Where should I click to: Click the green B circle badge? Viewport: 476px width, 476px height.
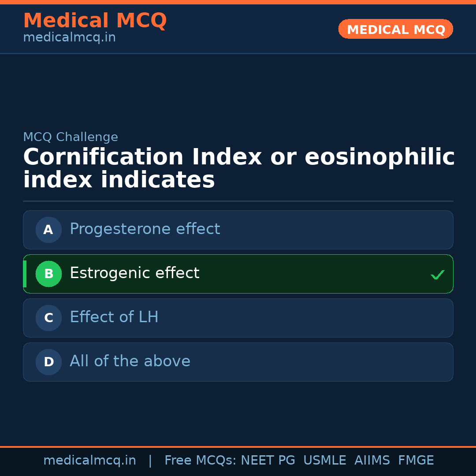click(48, 274)
